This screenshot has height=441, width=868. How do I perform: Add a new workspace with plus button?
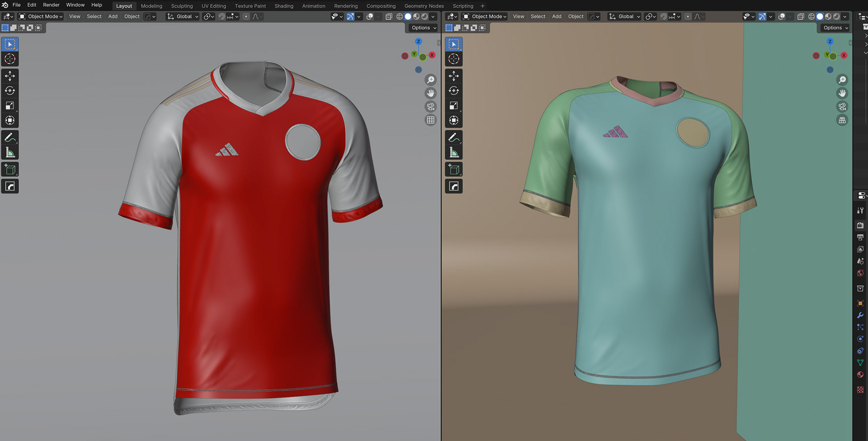point(482,6)
